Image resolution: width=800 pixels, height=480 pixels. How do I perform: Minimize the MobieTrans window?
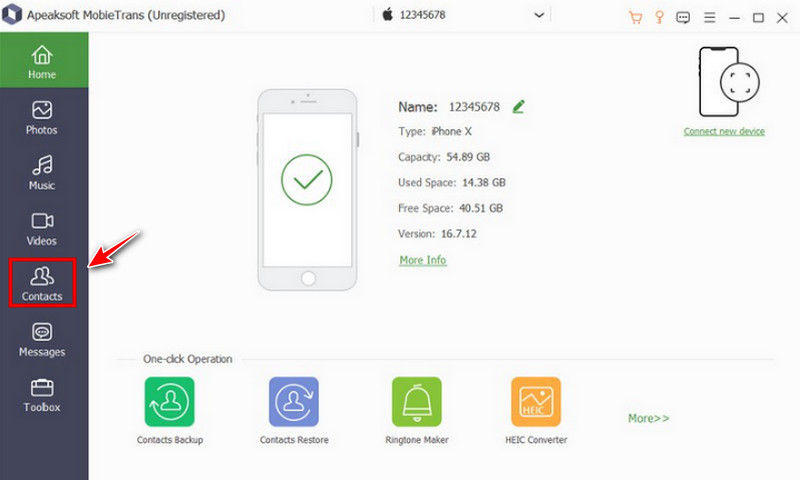(734, 18)
